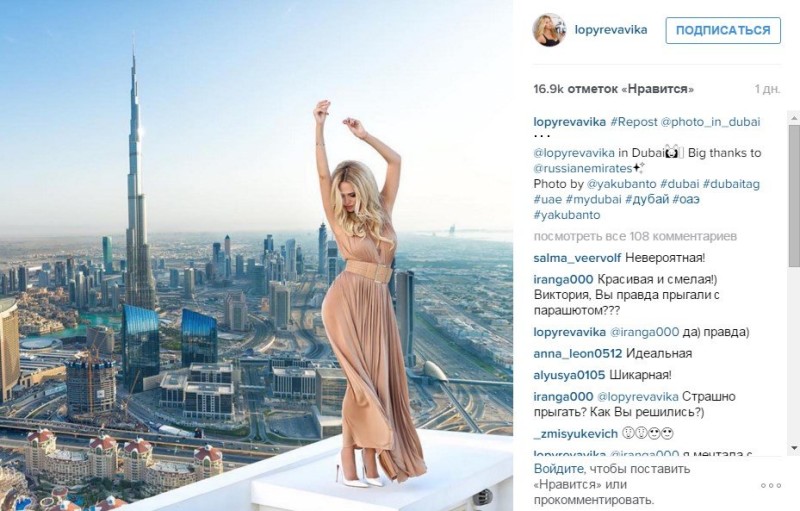Open @photo_in_dubai profile mention
Image resolution: width=800 pixels, height=511 pixels.
point(710,122)
